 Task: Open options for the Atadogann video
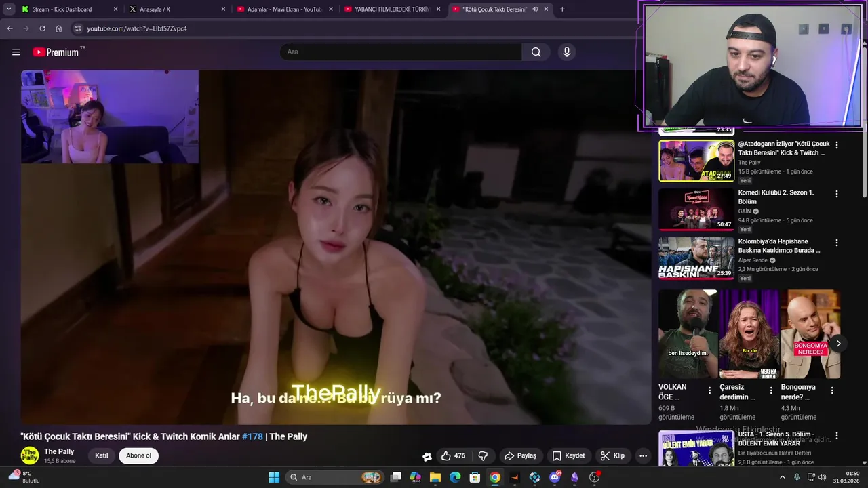coord(837,145)
